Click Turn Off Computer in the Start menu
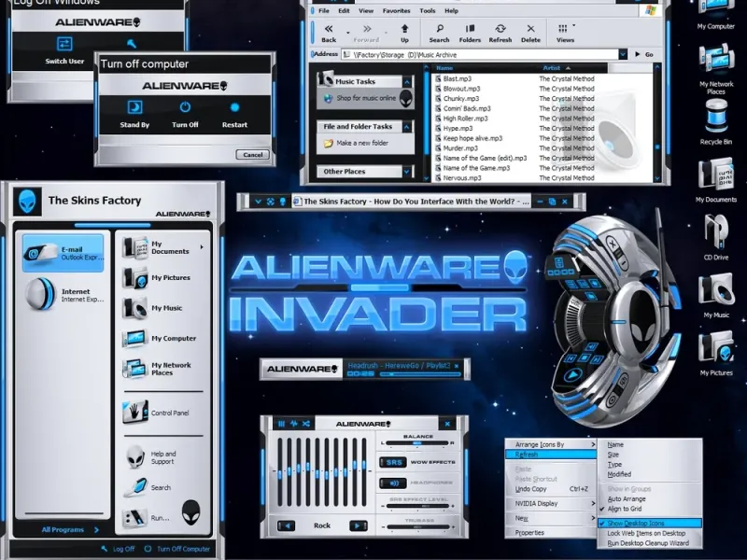This screenshot has height=560, width=747. pyautogui.click(x=177, y=549)
